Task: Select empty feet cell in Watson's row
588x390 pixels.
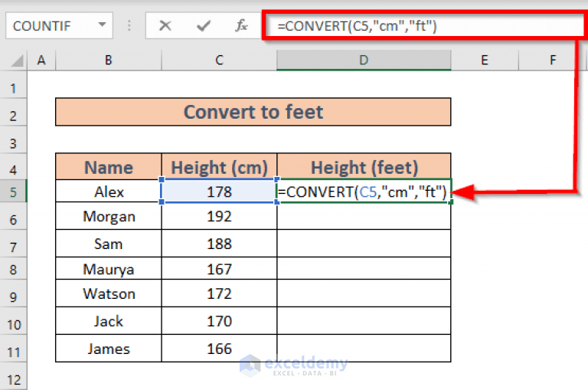Action: click(x=364, y=293)
